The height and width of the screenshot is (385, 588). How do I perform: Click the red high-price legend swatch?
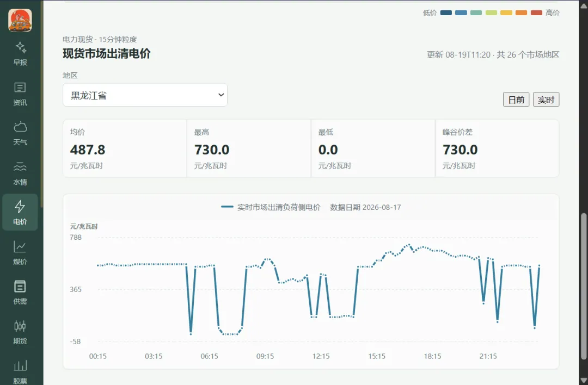(536, 13)
